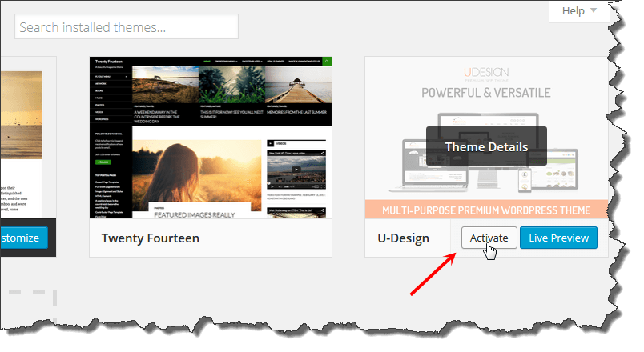Click the Help dropdown arrow

click(594, 10)
